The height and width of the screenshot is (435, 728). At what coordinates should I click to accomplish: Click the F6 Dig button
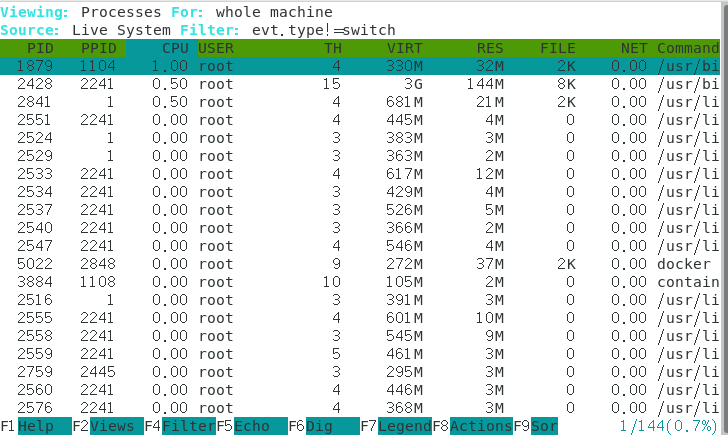[x=324, y=426]
